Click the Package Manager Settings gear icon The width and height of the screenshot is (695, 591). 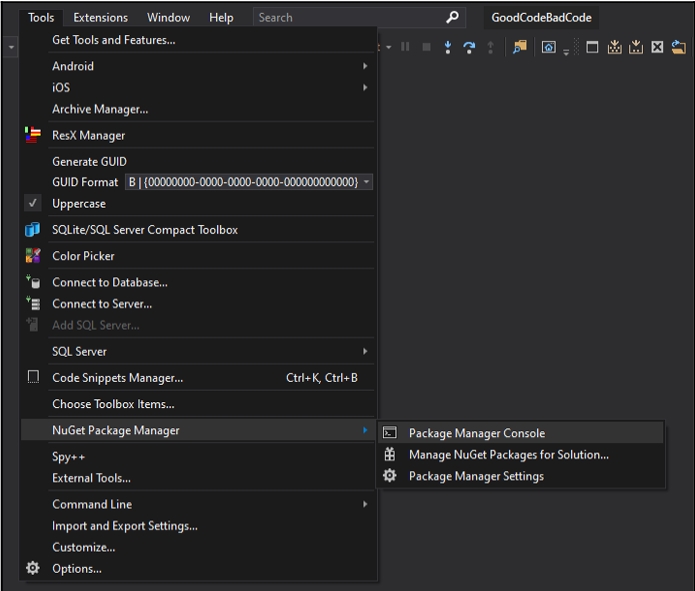click(390, 476)
